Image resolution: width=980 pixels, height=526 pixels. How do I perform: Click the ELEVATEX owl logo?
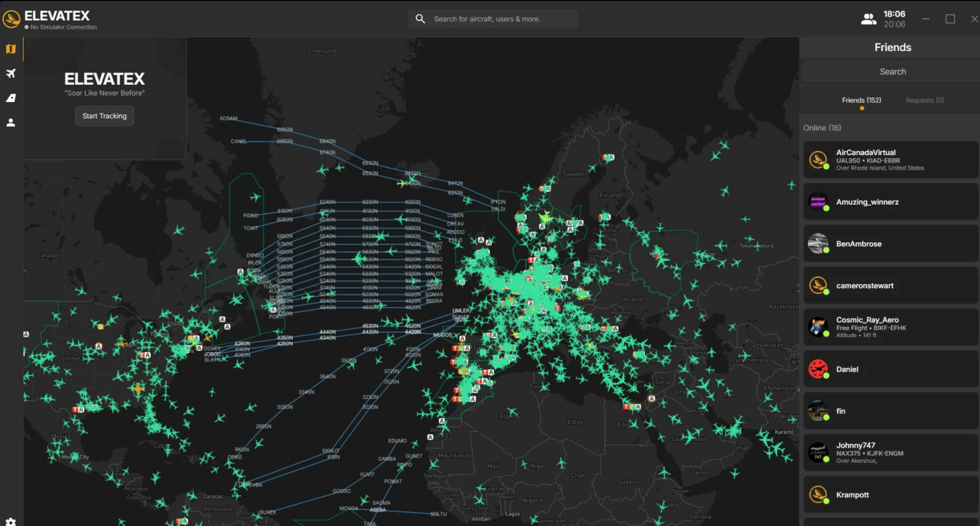(10, 18)
